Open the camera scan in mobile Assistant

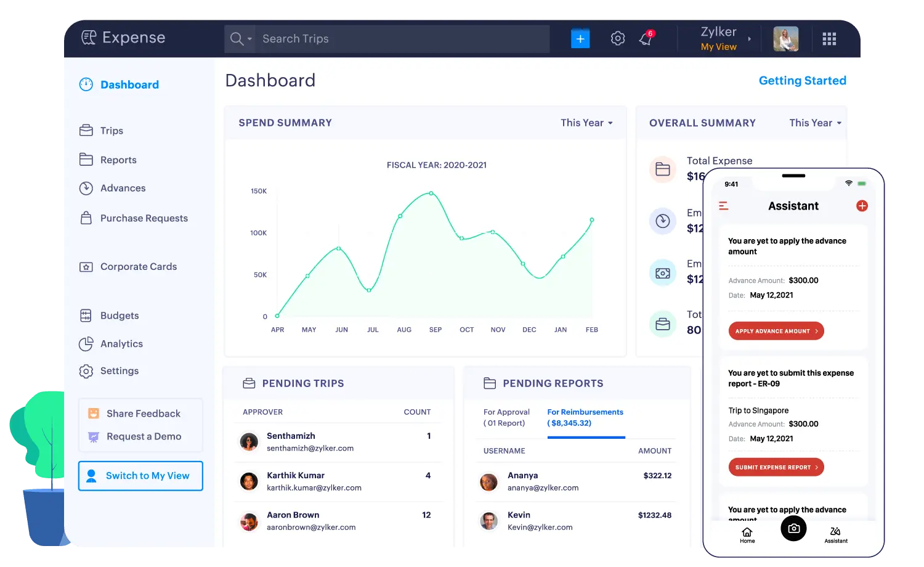(x=793, y=529)
